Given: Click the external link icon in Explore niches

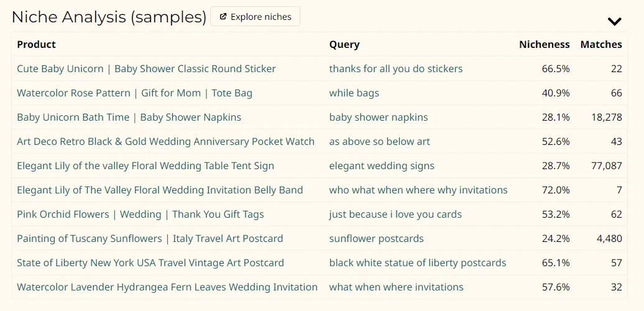Looking at the screenshot, I should click(x=223, y=17).
